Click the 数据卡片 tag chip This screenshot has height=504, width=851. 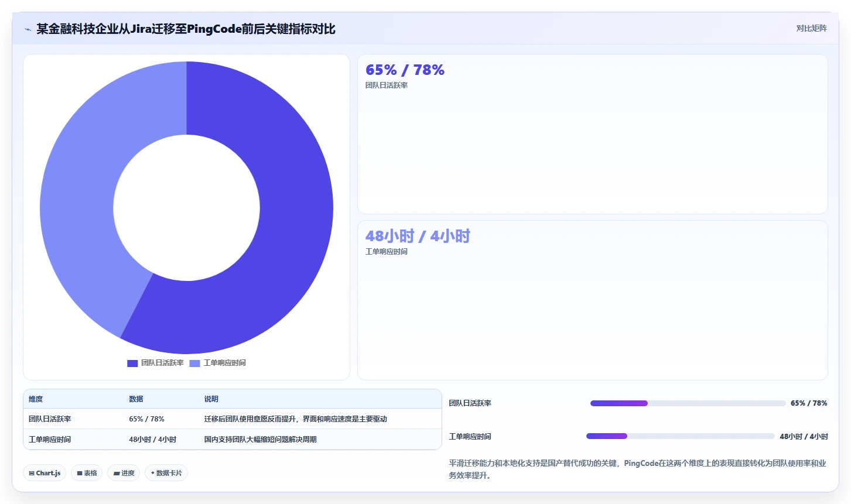click(x=166, y=473)
